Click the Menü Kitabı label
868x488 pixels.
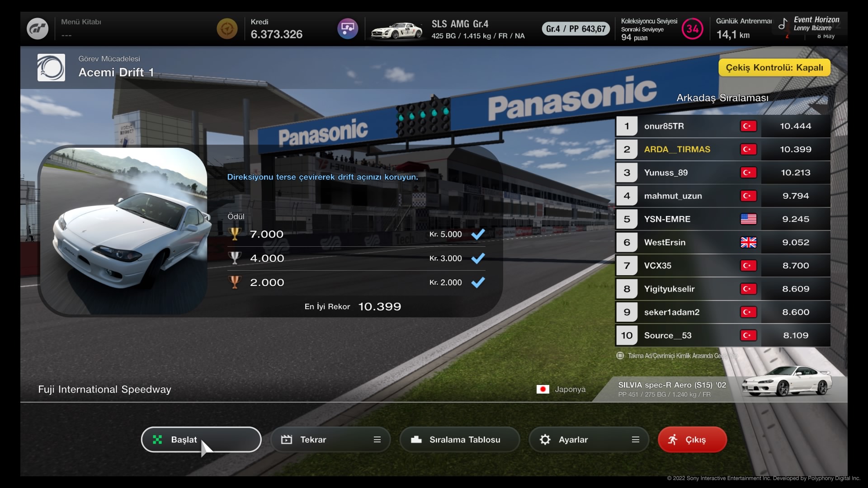click(81, 22)
